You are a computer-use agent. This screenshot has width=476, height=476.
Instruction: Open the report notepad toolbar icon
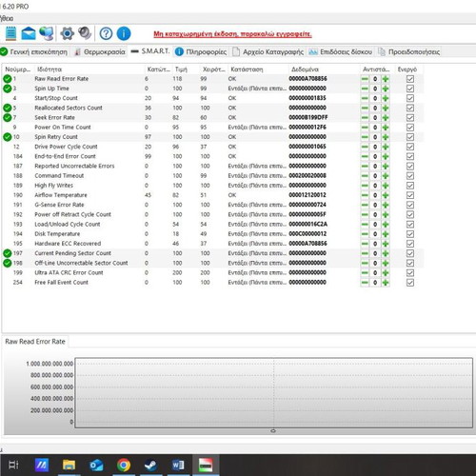10,33
